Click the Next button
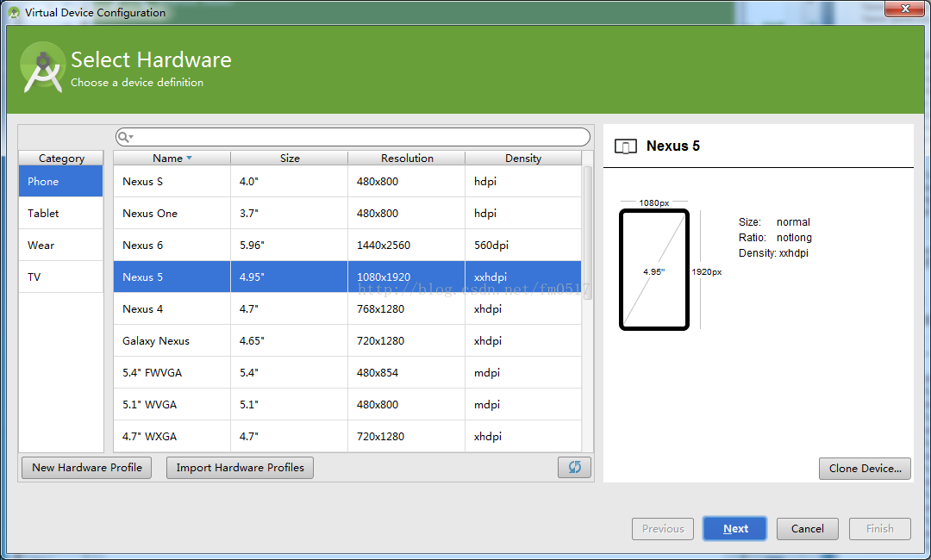Image resolution: width=931 pixels, height=560 pixels. 735,529
